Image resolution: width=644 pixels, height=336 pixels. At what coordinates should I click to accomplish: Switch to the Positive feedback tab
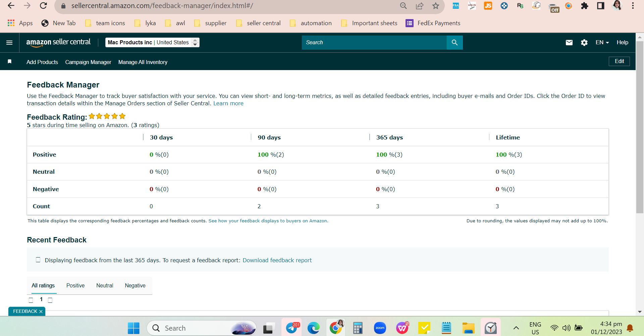coord(75,285)
